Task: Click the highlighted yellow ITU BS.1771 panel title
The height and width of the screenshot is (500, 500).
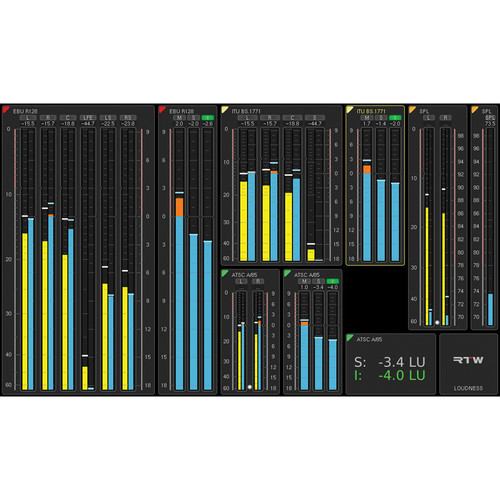Action: (371, 111)
